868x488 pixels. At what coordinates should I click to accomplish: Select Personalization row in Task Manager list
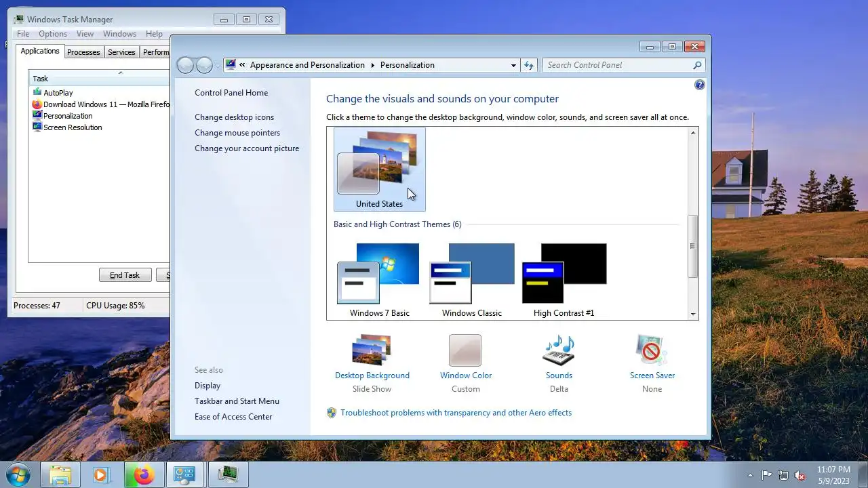(98, 116)
